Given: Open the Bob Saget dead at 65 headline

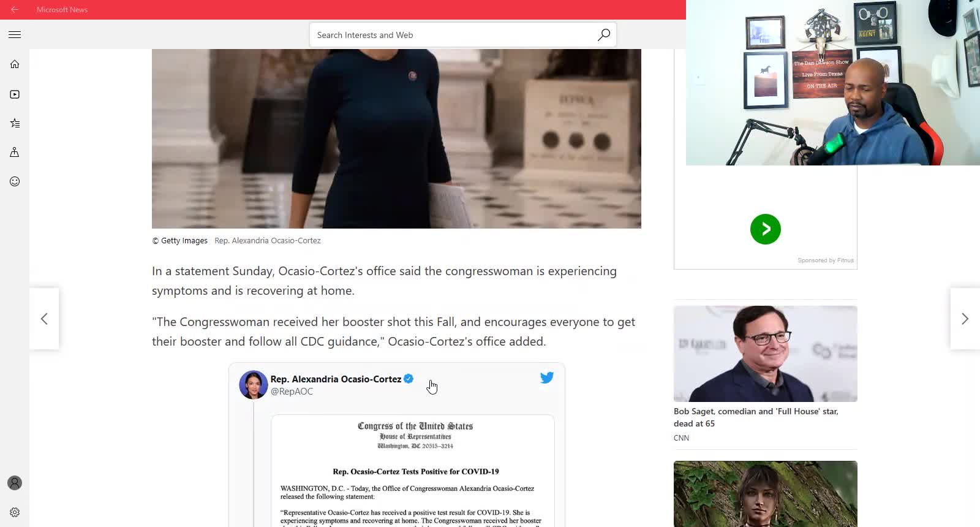Looking at the screenshot, I should point(756,417).
